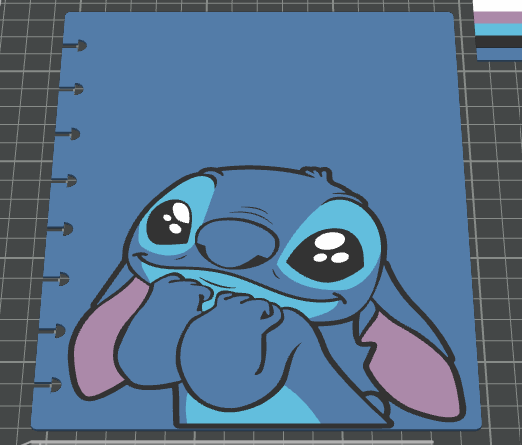This screenshot has width=522, height=445.
Task: Select the light blue filament color swatch
Action: [x=498, y=30]
